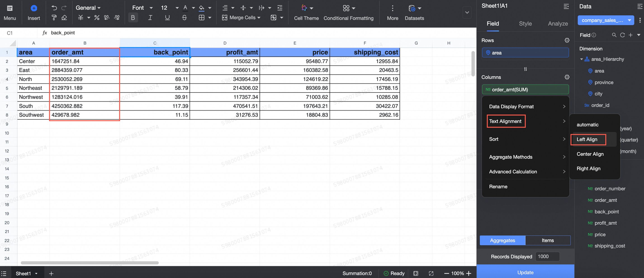Add a new sheet tab

[x=51, y=273]
